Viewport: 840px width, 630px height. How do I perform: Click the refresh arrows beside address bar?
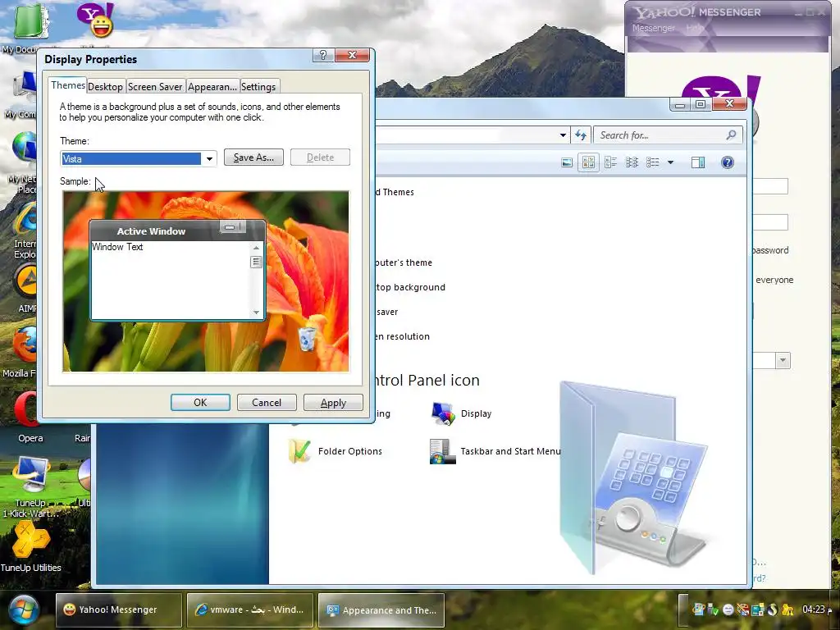pos(581,135)
